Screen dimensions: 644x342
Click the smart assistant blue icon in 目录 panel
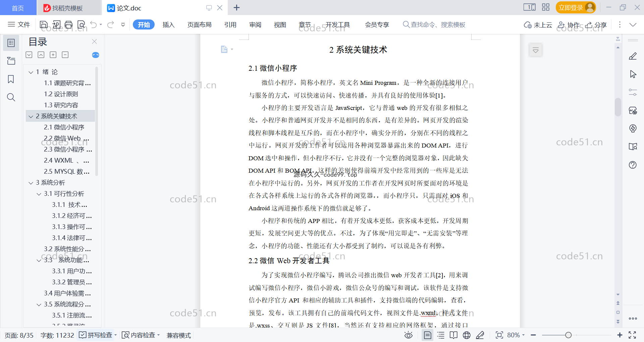pyautogui.click(x=96, y=55)
